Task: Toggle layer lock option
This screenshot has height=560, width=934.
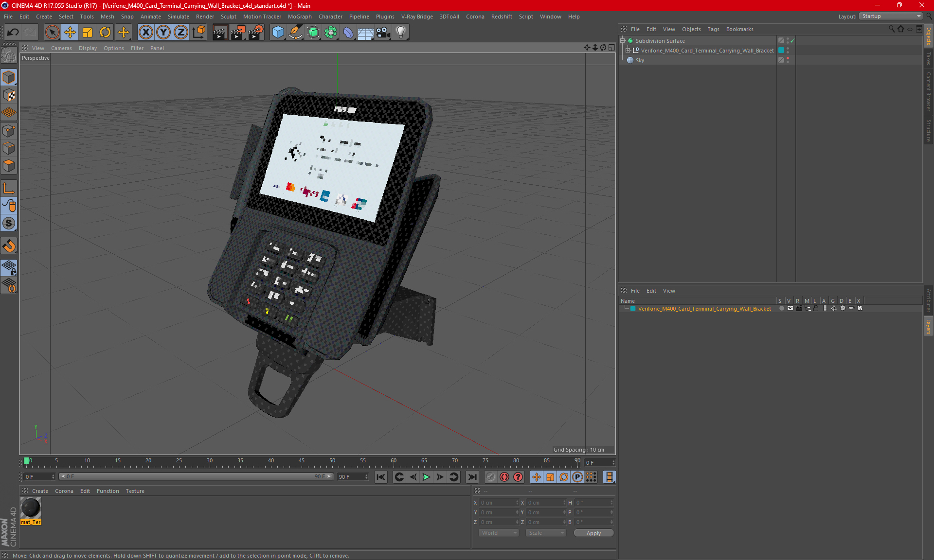Action: tap(816, 309)
